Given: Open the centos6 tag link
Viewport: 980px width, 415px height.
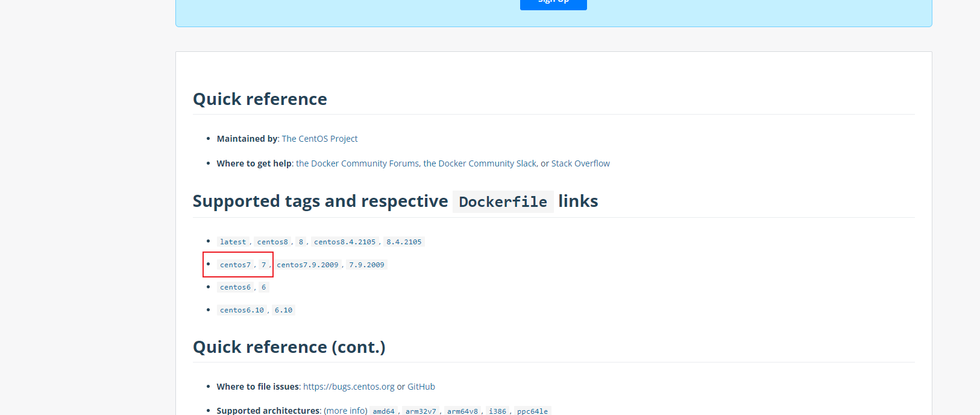Looking at the screenshot, I should click(x=235, y=287).
